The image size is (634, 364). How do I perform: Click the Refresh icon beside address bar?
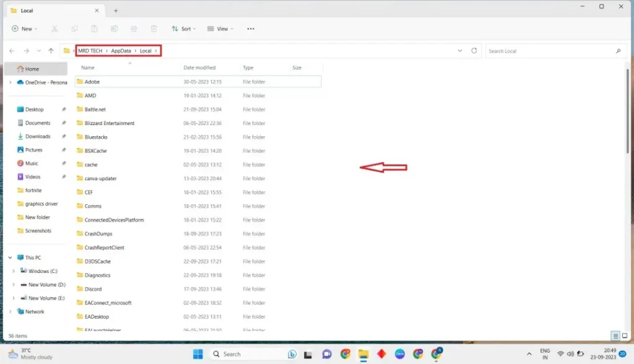tap(474, 51)
